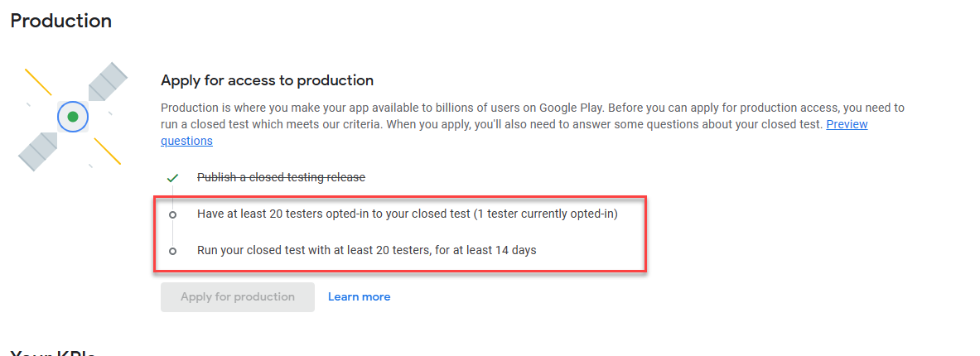Click the green dot inside the satellite
Image resolution: width=980 pixels, height=356 pixels.
[x=73, y=117]
